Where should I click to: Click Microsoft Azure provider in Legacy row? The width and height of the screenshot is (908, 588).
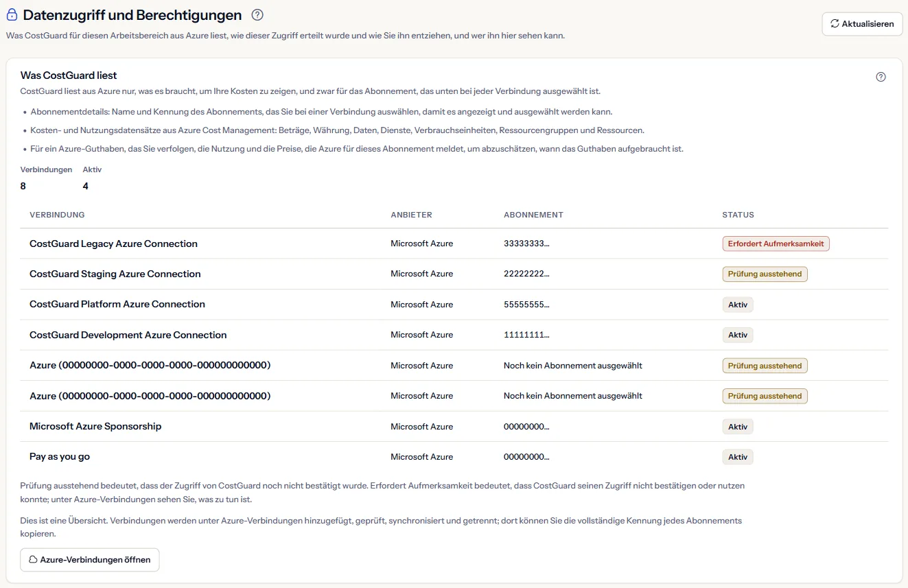pyautogui.click(x=422, y=244)
